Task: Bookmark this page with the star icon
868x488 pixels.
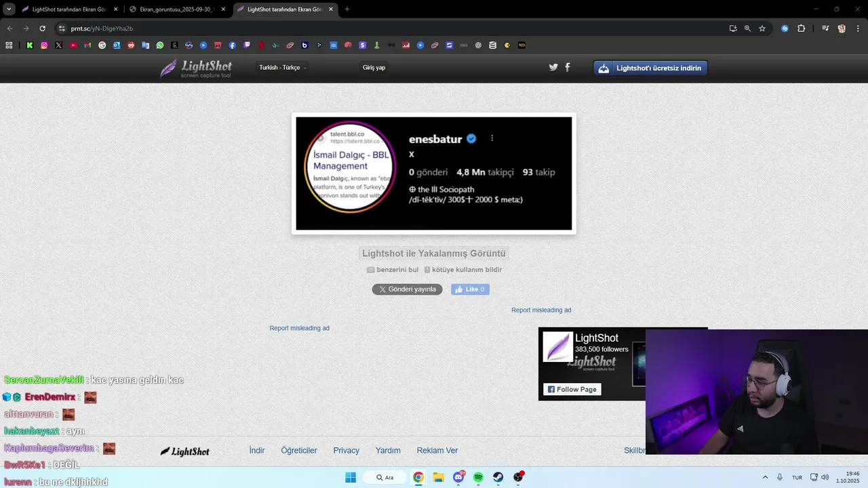Action: point(762,28)
